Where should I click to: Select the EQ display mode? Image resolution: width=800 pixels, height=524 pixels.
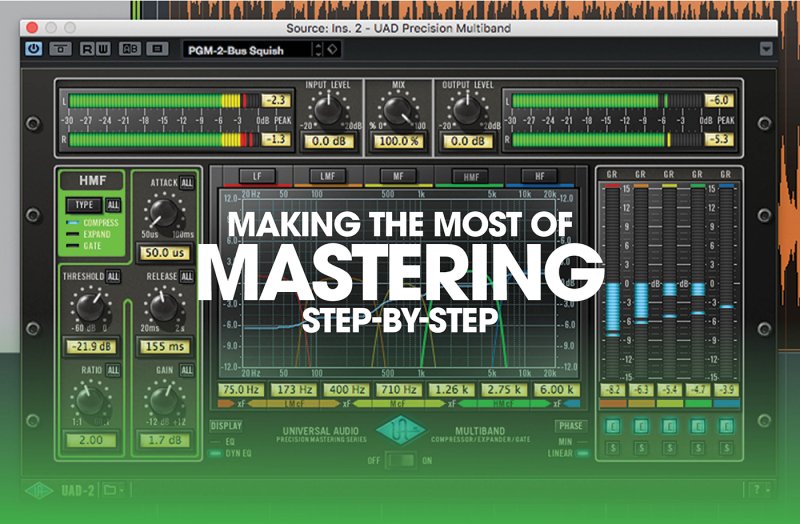point(223,441)
